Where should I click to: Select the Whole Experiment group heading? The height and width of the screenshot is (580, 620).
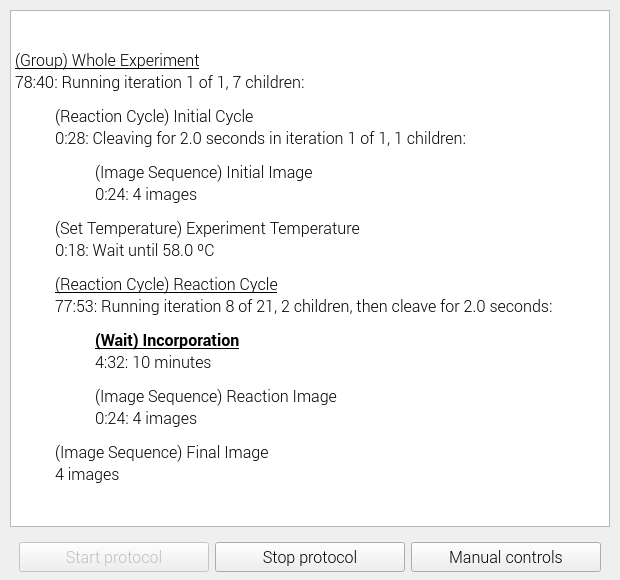[x=107, y=60]
